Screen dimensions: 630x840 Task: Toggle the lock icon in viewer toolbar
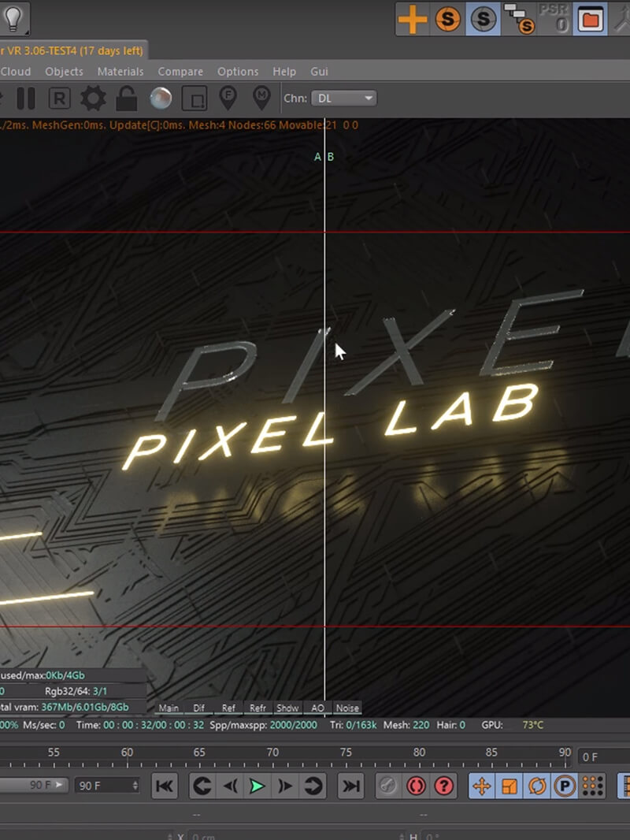pos(127,98)
